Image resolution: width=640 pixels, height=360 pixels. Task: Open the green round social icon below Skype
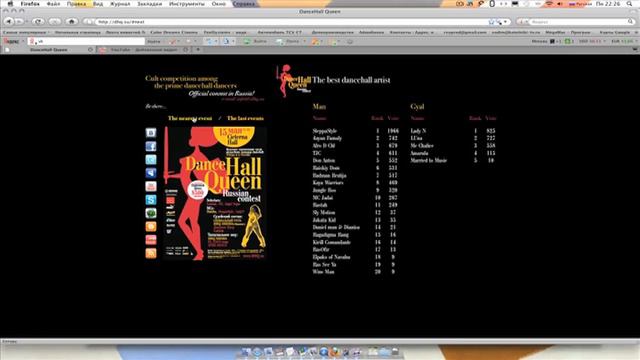click(151, 213)
